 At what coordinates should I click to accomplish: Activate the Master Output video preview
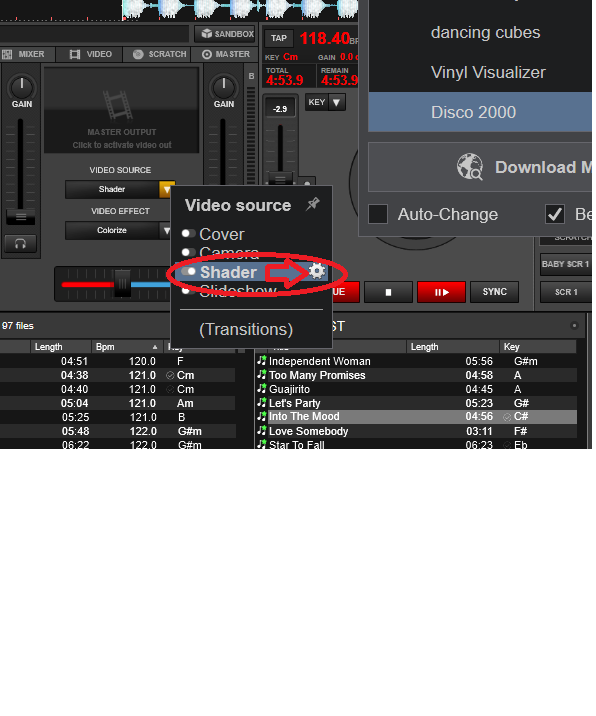121,111
